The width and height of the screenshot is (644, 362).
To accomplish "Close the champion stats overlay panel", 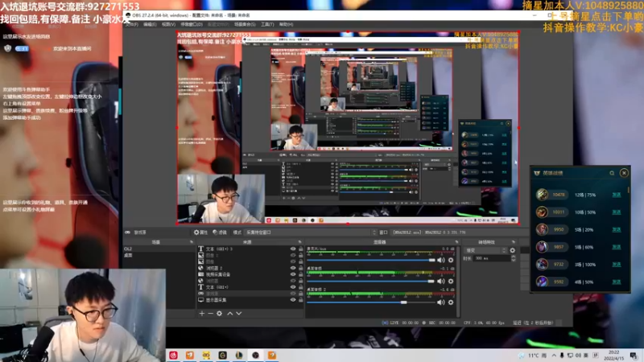I will [x=624, y=173].
